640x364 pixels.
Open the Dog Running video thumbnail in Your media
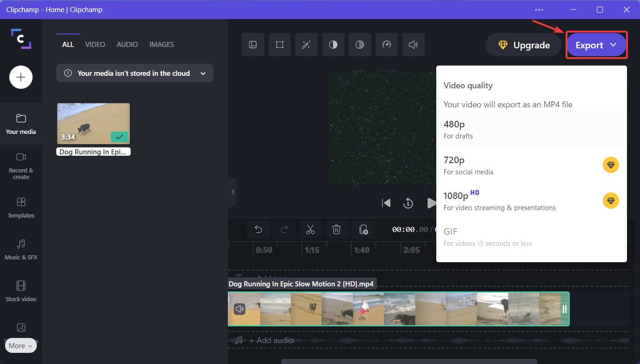tap(93, 123)
